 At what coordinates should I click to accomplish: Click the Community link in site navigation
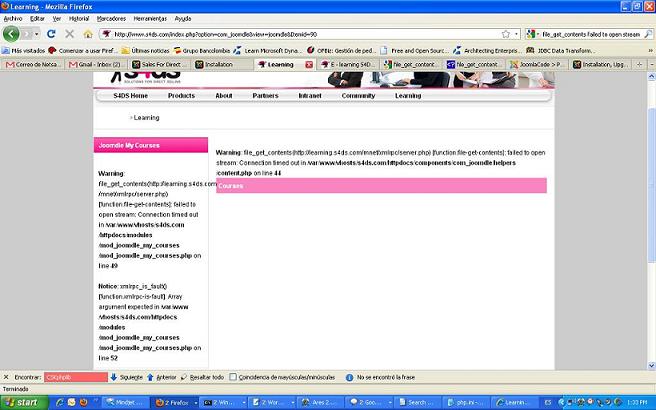[x=358, y=96]
